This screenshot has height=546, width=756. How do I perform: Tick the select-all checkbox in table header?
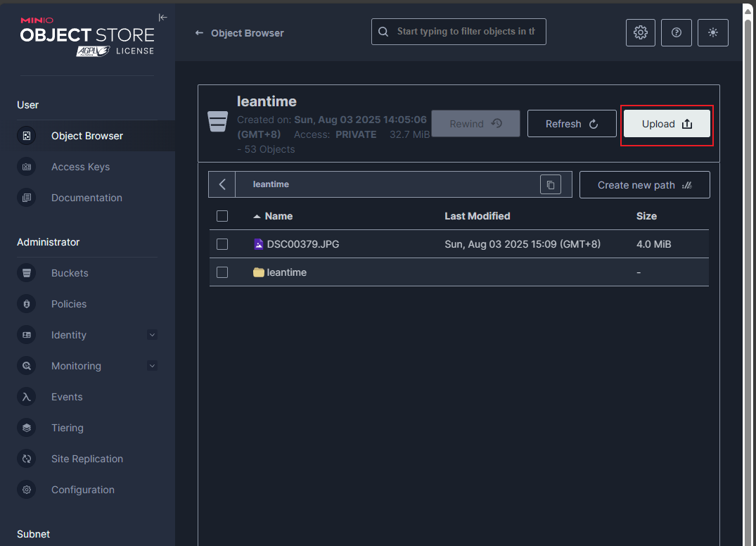222,216
